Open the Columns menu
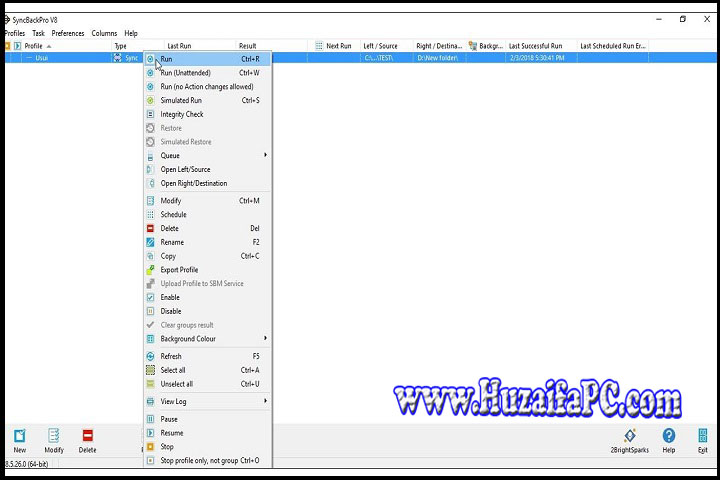The height and width of the screenshot is (480, 720). click(x=104, y=33)
